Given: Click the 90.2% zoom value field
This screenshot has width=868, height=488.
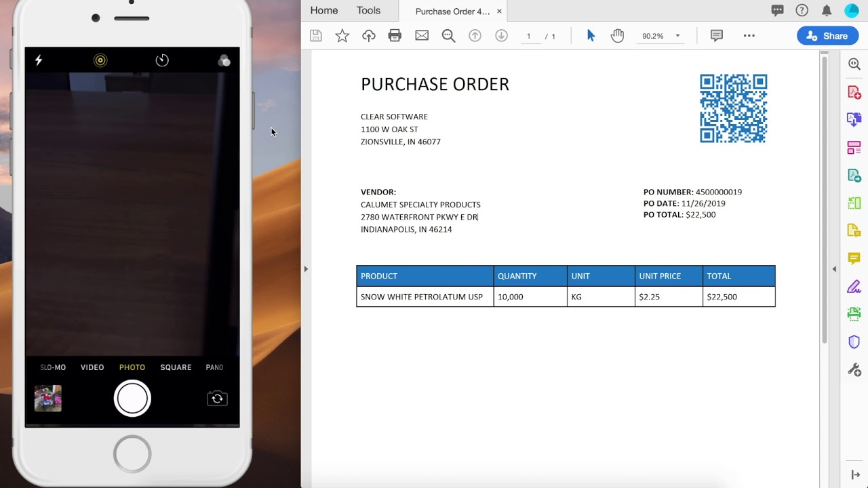Looking at the screenshot, I should click(653, 36).
